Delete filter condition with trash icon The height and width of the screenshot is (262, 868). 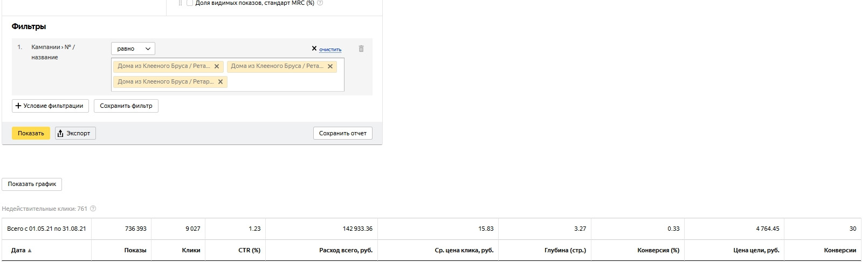click(361, 49)
